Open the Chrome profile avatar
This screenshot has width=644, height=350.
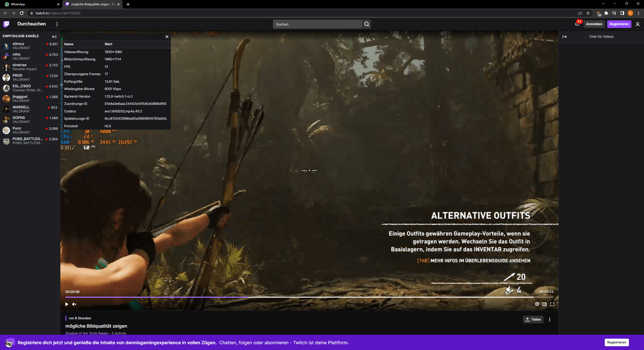click(x=630, y=13)
